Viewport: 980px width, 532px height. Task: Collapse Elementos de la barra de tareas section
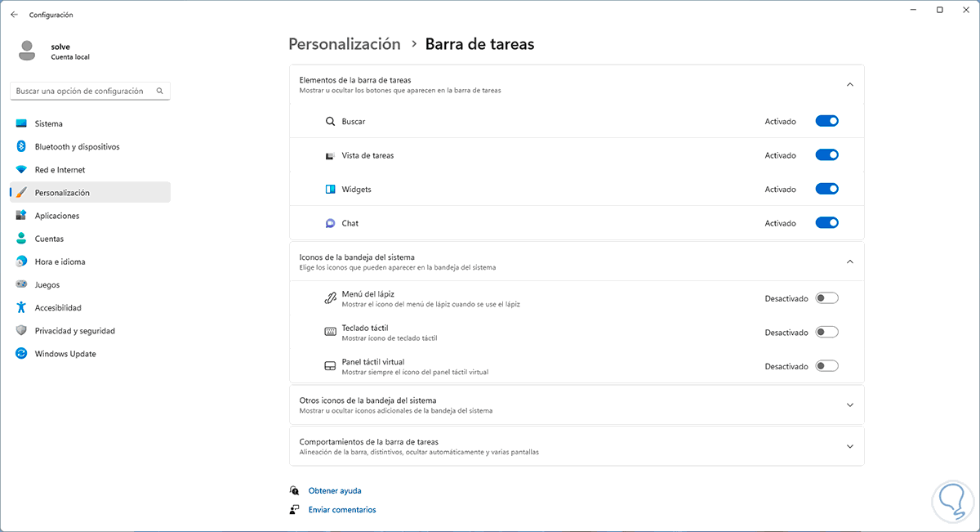coord(849,85)
